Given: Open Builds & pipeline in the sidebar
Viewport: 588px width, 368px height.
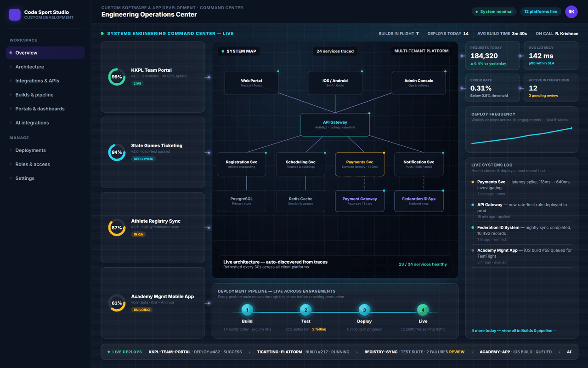Looking at the screenshot, I should [45, 95].
